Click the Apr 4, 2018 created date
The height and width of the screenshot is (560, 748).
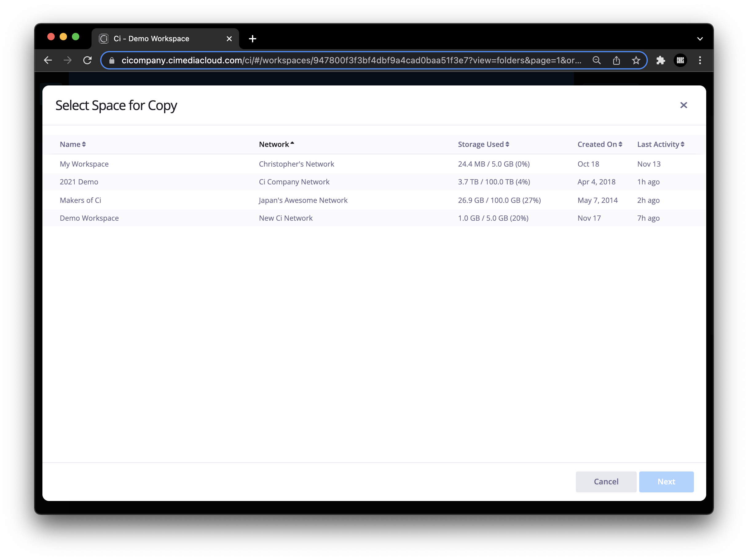596,182
